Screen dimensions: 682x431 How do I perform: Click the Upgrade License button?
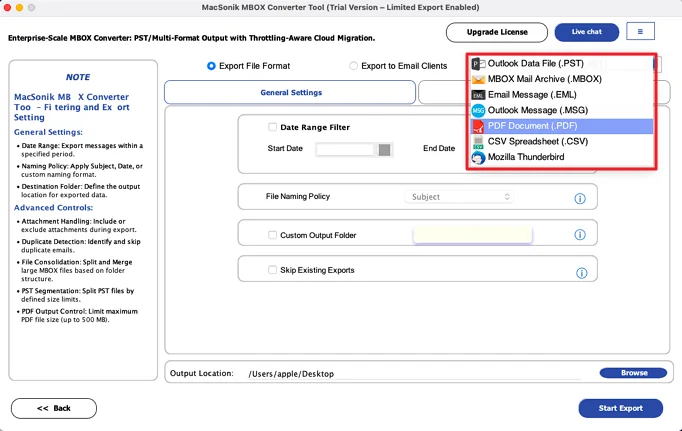pyautogui.click(x=497, y=32)
